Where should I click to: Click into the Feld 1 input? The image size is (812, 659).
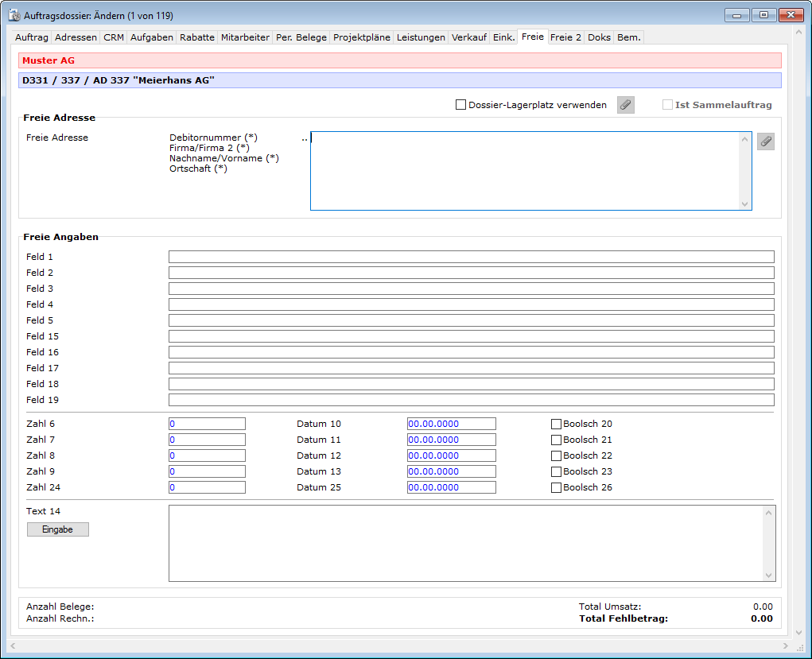(471, 257)
